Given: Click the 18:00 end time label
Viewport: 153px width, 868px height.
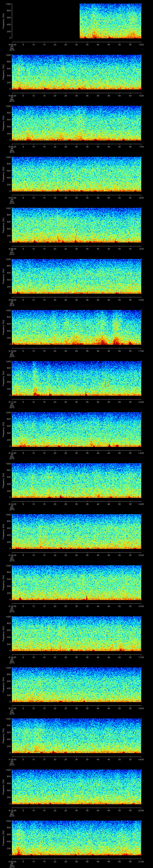Looking at the screenshot, I should tap(141, 708).
